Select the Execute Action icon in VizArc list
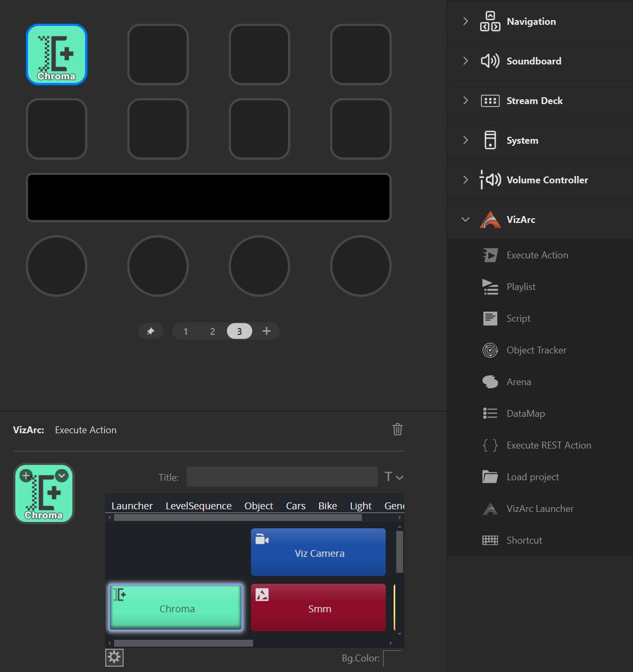 pyautogui.click(x=490, y=255)
